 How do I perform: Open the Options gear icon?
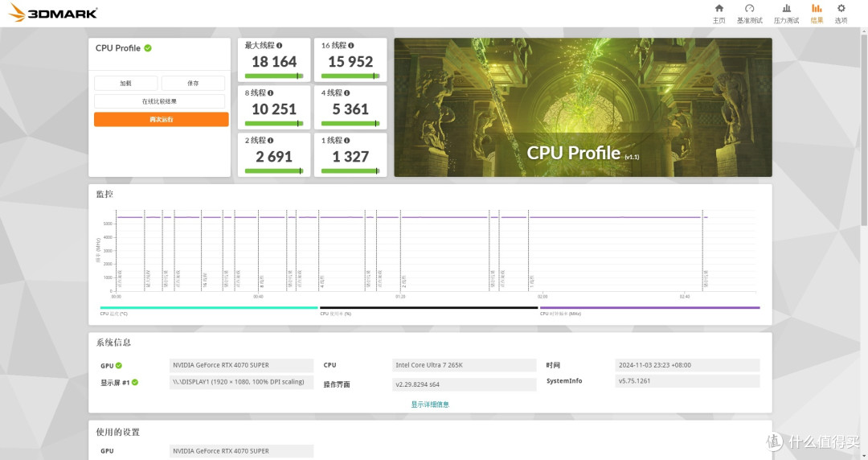click(841, 8)
